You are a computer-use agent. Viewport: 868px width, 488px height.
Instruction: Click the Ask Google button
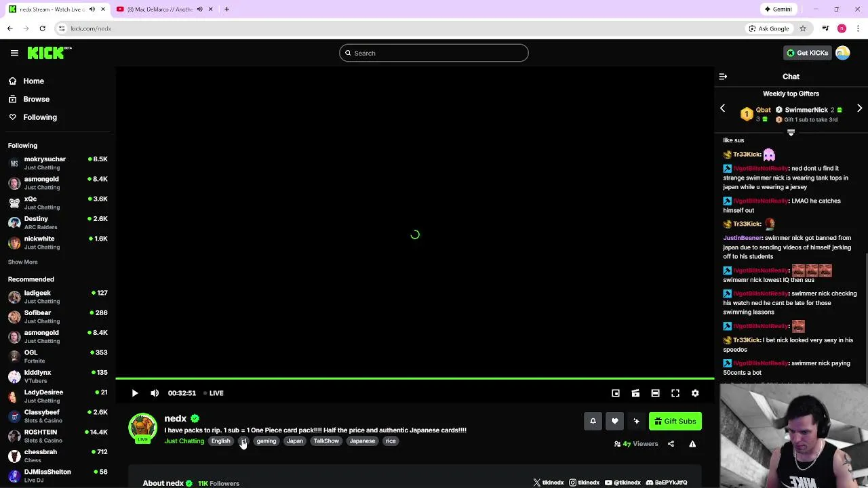point(769,28)
